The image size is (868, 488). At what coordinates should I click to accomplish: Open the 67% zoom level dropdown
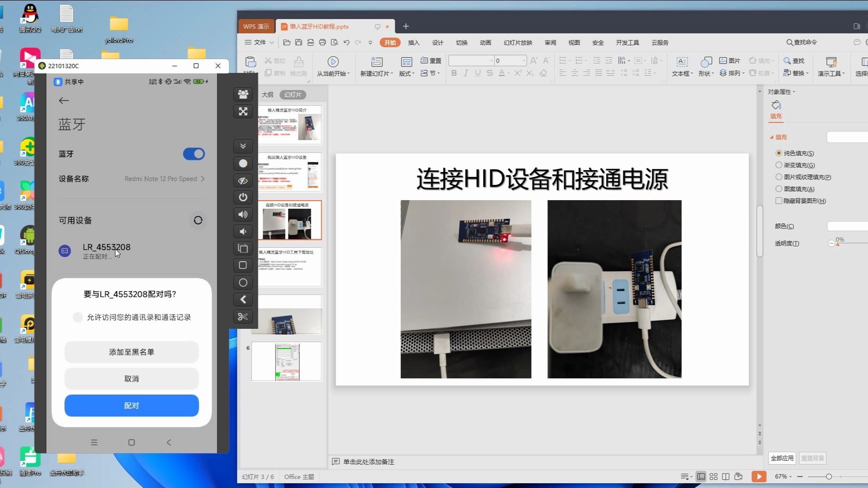click(x=783, y=477)
